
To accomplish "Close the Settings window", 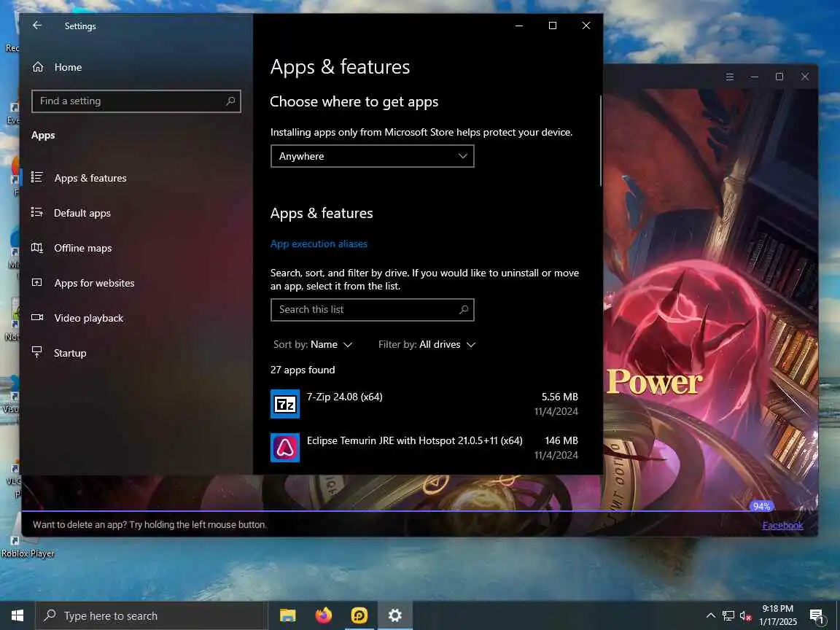I will (586, 26).
